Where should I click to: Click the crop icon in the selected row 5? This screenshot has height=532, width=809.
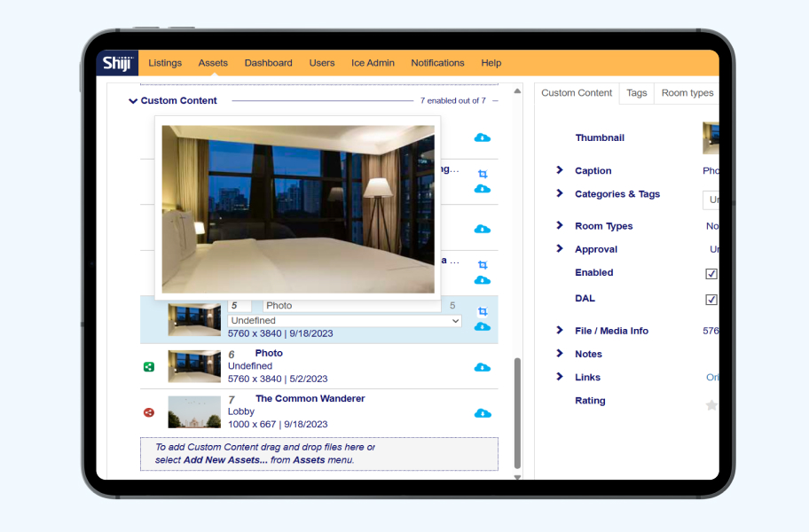(483, 311)
